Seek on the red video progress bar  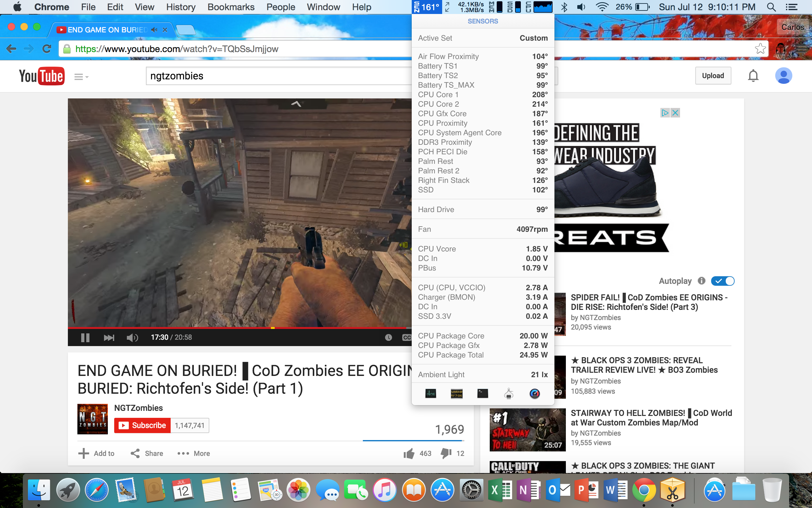(239, 328)
